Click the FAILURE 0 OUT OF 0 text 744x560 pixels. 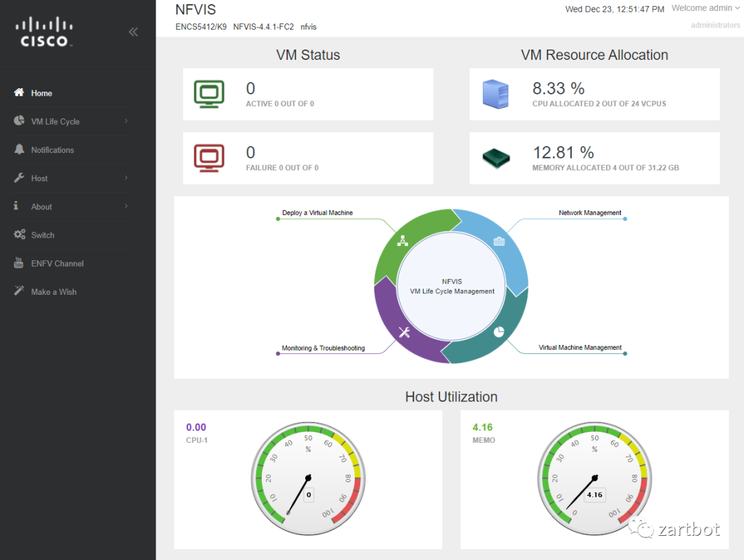[282, 167]
